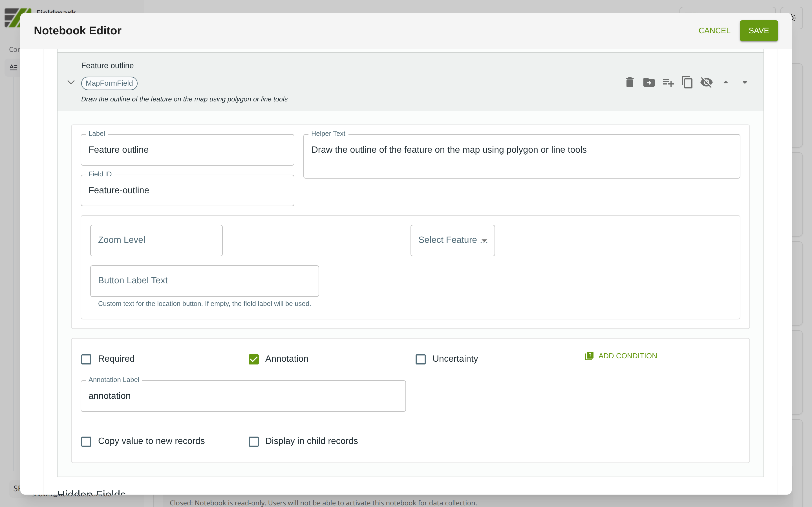The image size is (812, 507).
Task: Check Copy value to new records
Action: click(86, 441)
